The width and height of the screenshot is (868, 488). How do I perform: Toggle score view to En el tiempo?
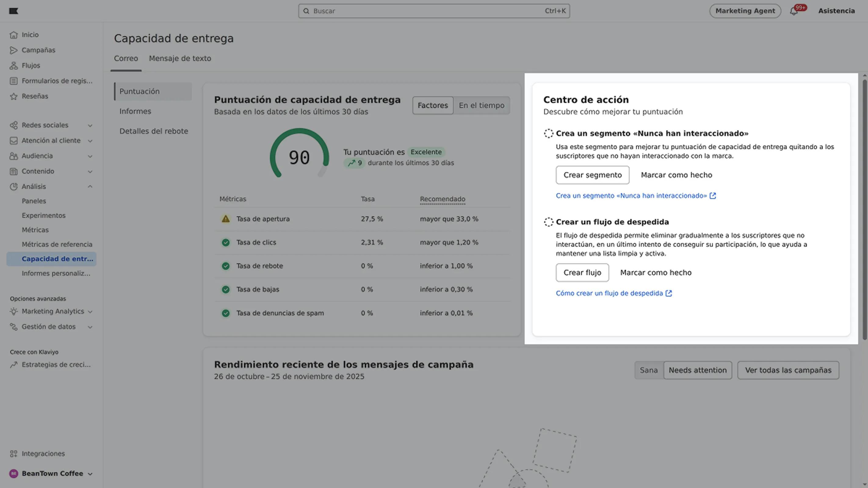click(481, 106)
